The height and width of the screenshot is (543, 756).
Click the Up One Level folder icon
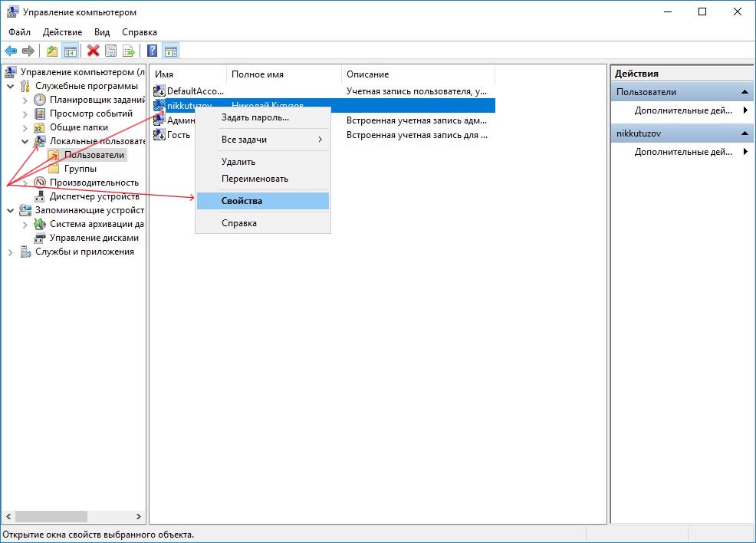click(x=51, y=51)
